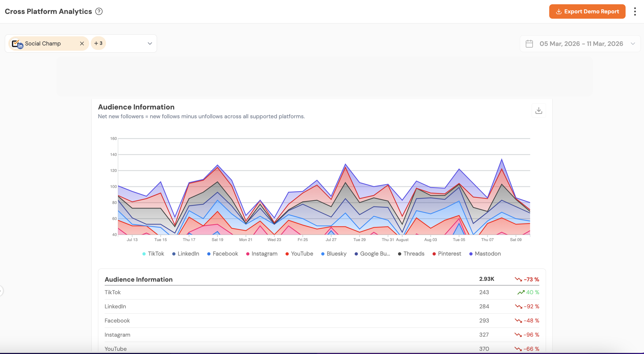Click the YouTube red legend color dot
This screenshot has height=354, width=644.
coord(287,254)
